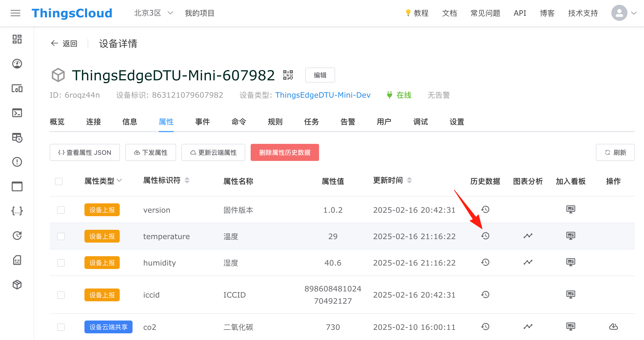Screen dimensions: 644x340
Task: View history data for version row
Action: click(x=485, y=209)
